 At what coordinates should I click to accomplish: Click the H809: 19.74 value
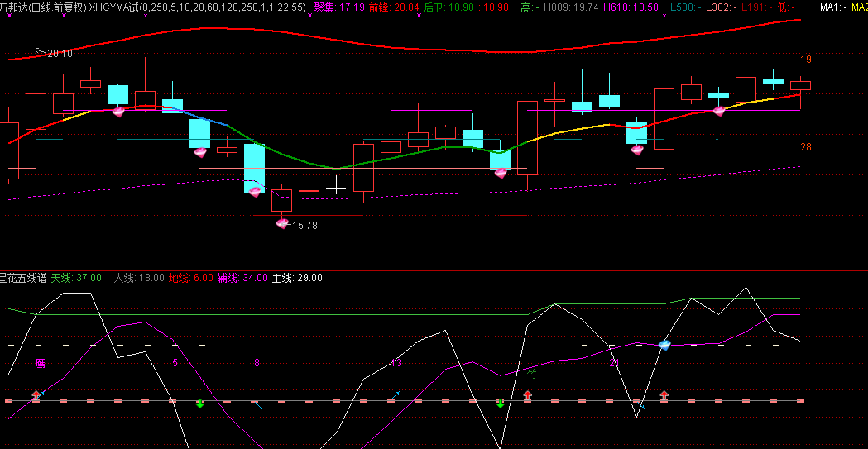click(571, 7)
